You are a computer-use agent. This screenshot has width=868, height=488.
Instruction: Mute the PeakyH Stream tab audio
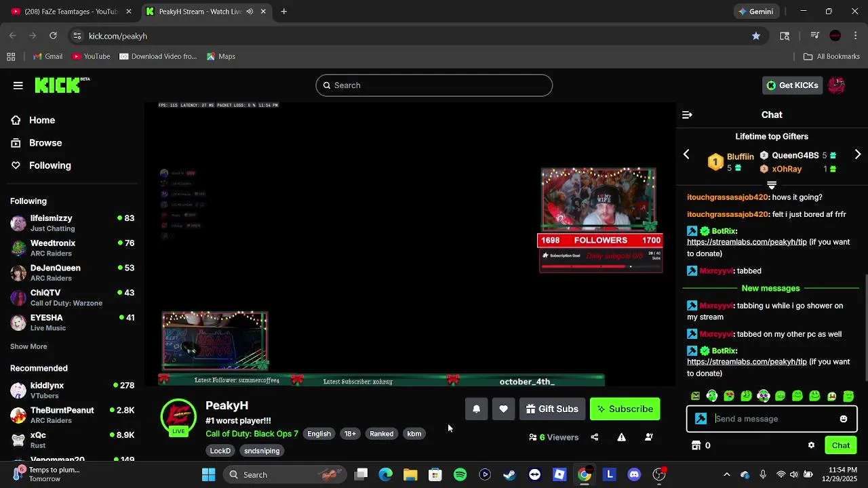point(250,12)
